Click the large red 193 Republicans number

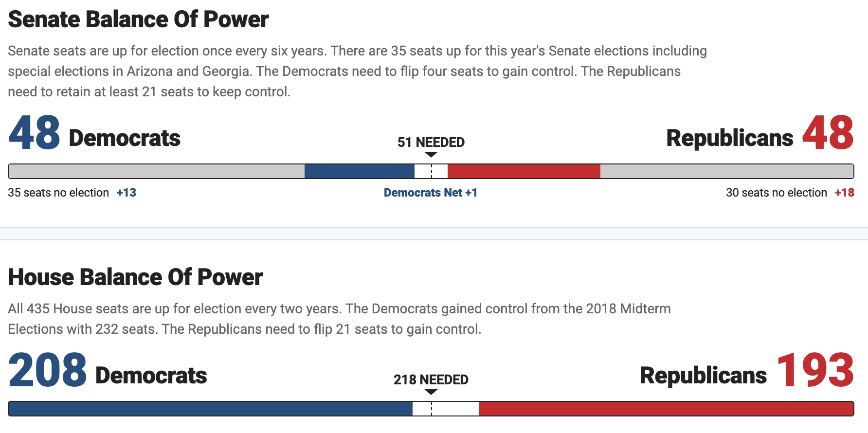[815, 371]
